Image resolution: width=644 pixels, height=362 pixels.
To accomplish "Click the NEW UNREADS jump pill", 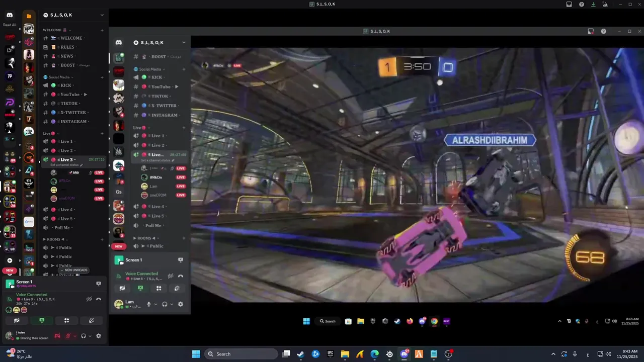I will [x=74, y=270].
